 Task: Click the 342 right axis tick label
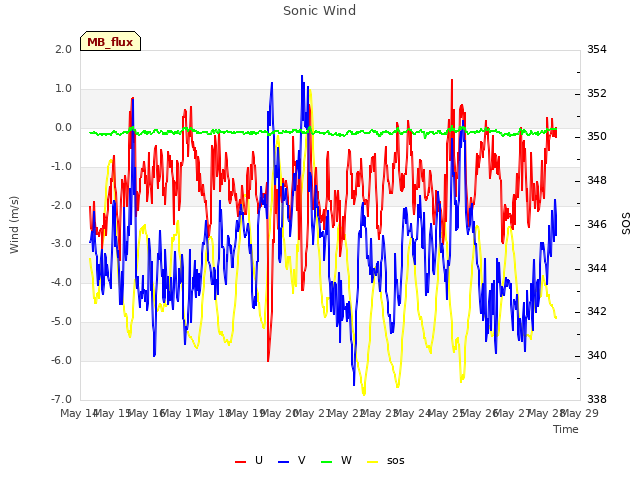597,312
